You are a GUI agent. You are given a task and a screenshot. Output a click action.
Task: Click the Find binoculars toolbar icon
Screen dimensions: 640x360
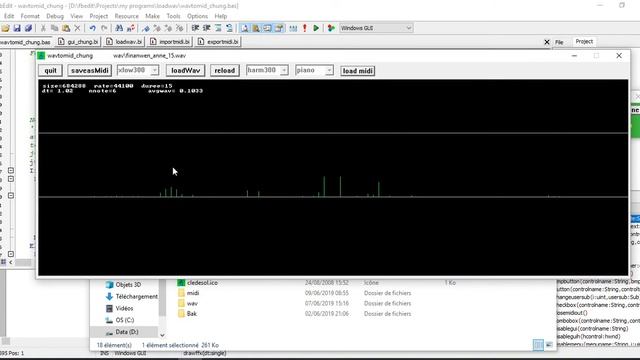click(119, 28)
